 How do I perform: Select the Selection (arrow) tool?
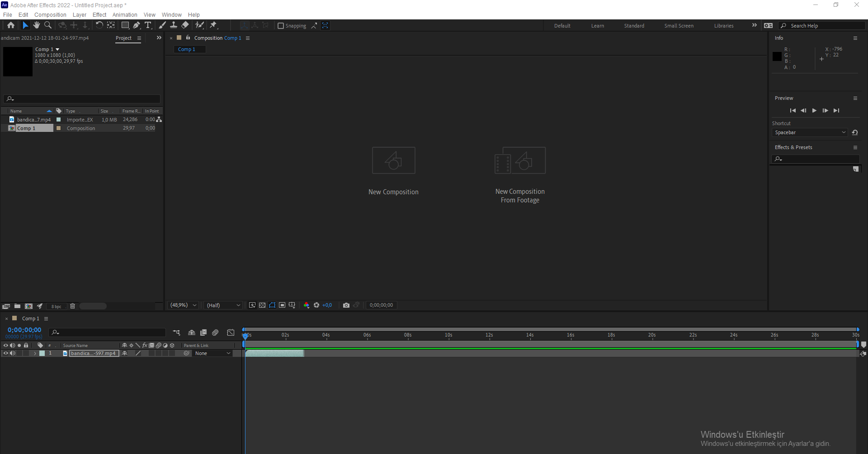pos(25,25)
